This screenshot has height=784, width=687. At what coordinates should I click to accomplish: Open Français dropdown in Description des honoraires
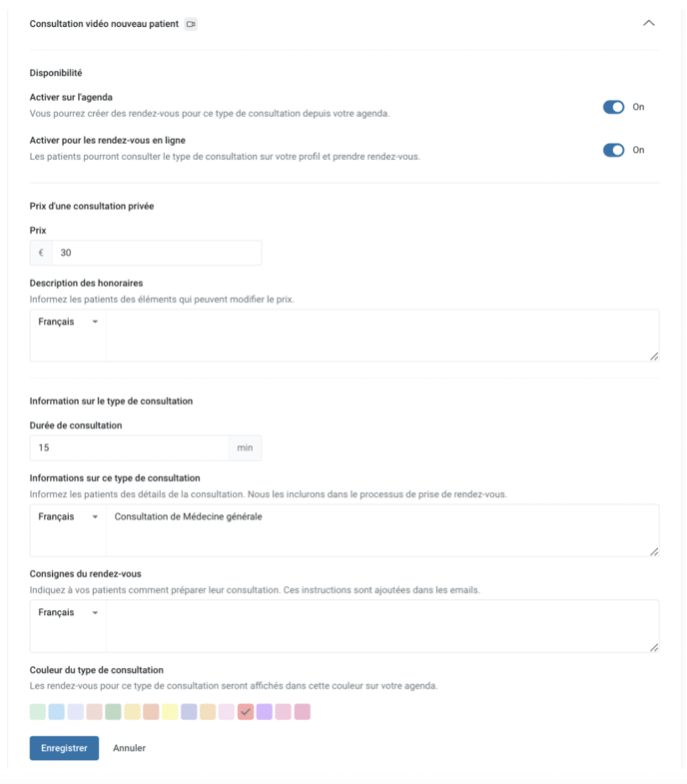pos(68,322)
